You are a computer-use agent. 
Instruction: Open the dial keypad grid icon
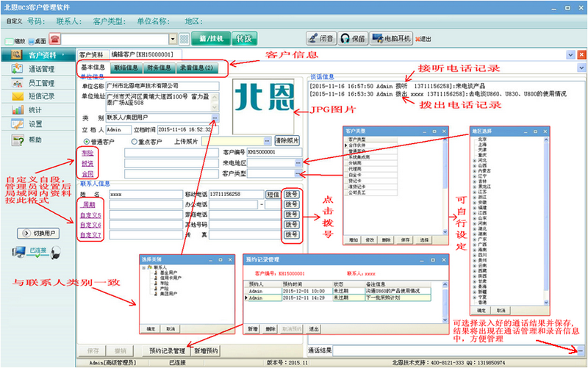184,39
